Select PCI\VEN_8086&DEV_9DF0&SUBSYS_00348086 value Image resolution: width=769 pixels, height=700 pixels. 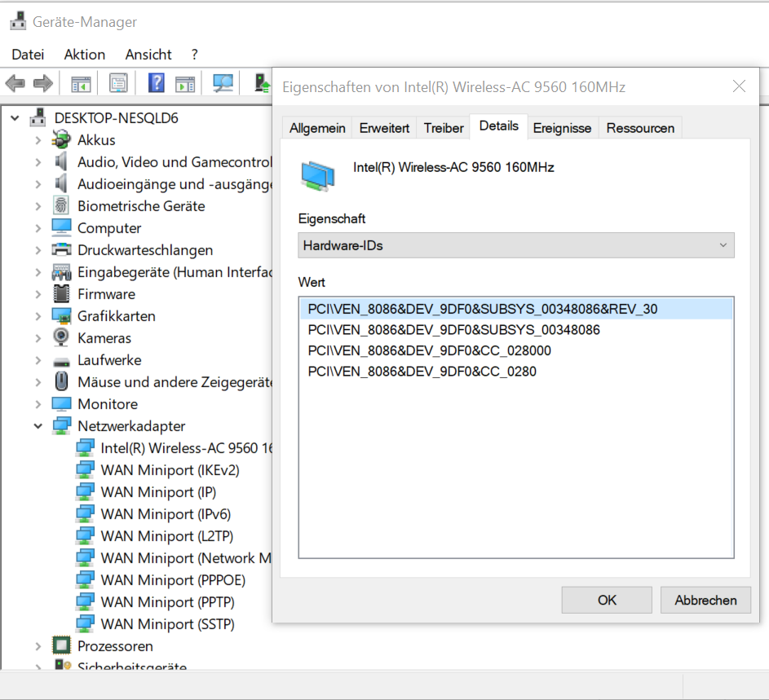pyautogui.click(x=516, y=330)
